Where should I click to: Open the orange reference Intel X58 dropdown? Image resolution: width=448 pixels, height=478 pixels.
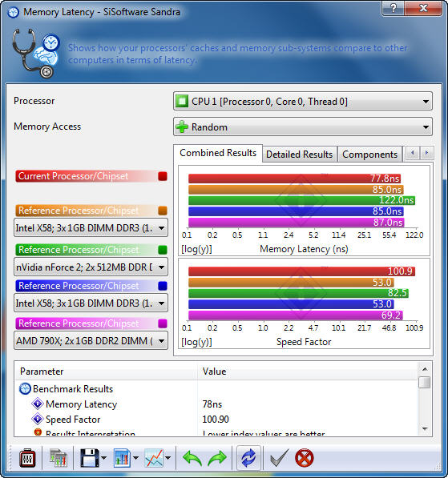91,227
